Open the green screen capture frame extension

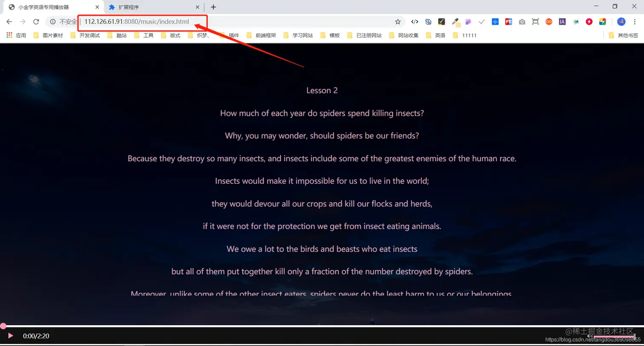point(535,22)
